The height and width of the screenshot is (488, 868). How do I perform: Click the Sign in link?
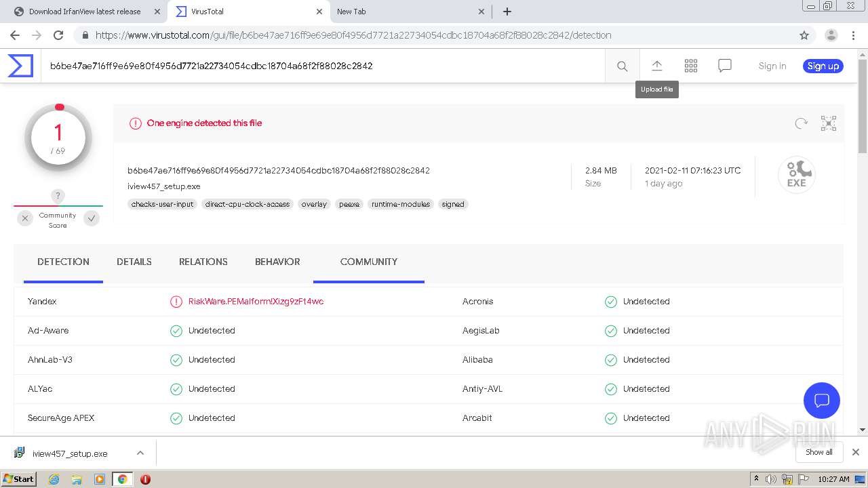point(772,66)
